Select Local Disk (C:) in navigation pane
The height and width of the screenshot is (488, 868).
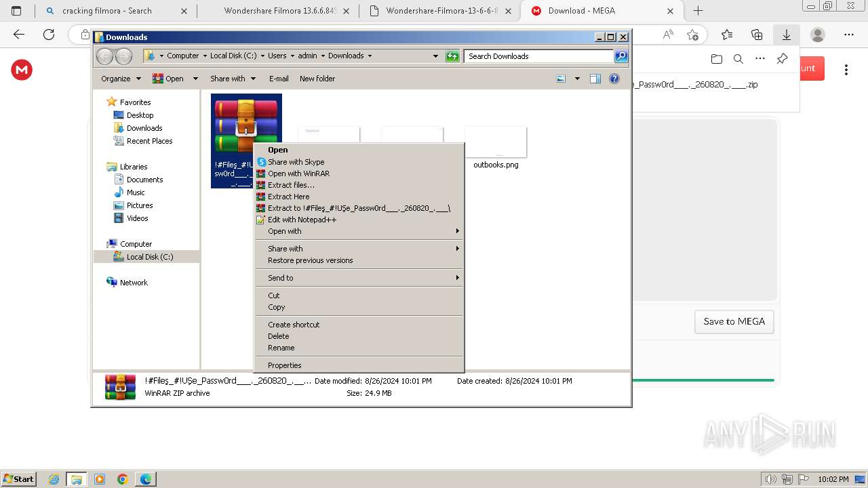point(149,257)
